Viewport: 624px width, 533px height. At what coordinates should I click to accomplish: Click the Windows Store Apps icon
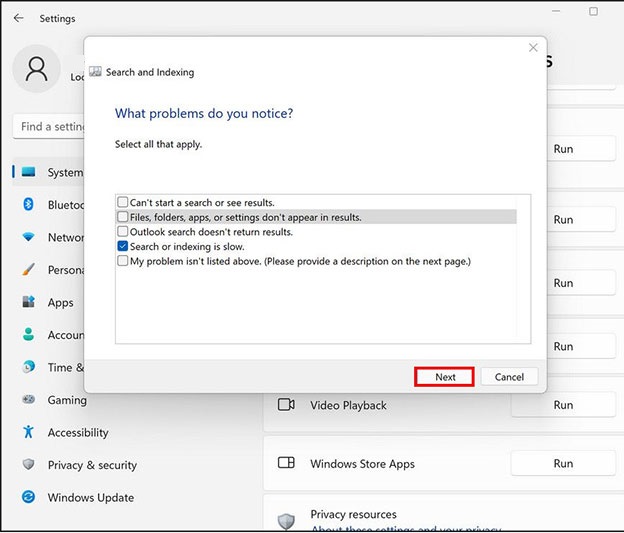click(286, 463)
